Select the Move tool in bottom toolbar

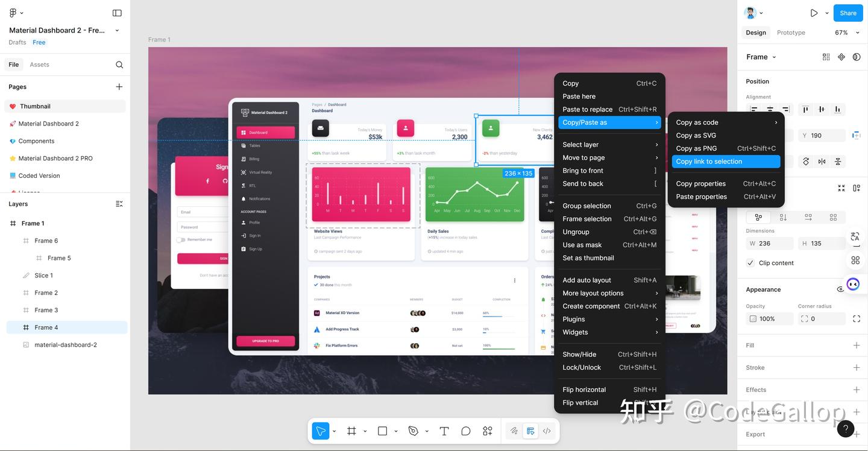click(x=321, y=431)
